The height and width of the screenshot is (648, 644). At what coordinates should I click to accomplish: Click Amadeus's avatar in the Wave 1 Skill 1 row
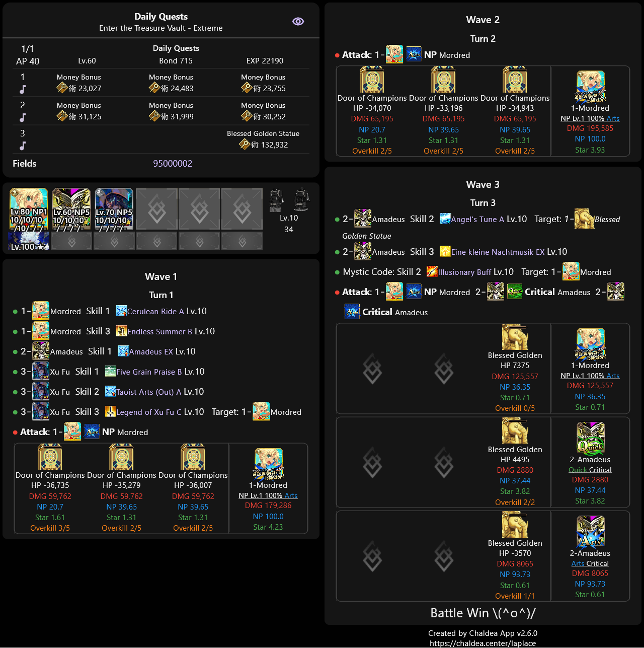41,351
